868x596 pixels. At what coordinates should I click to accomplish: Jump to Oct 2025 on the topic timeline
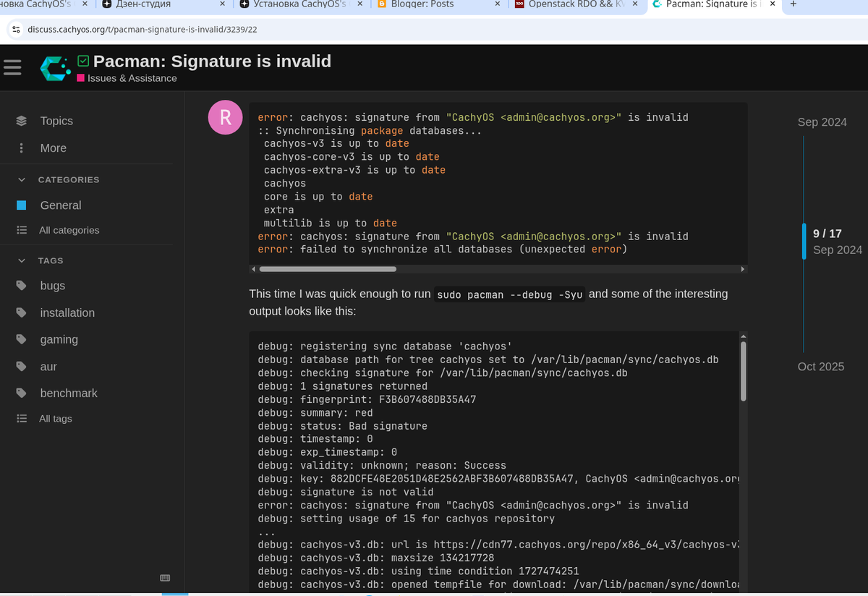click(x=821, y=367)
